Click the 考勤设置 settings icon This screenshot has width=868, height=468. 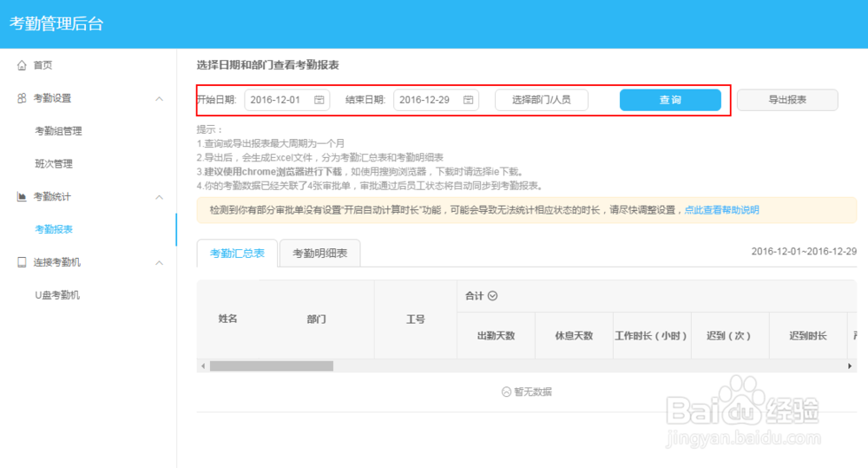[x=22, y=98]
